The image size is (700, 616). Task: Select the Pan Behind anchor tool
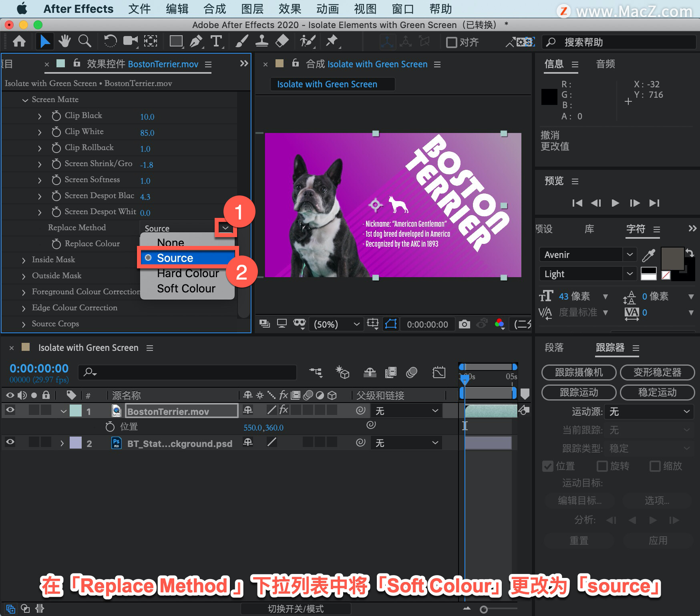151,41
